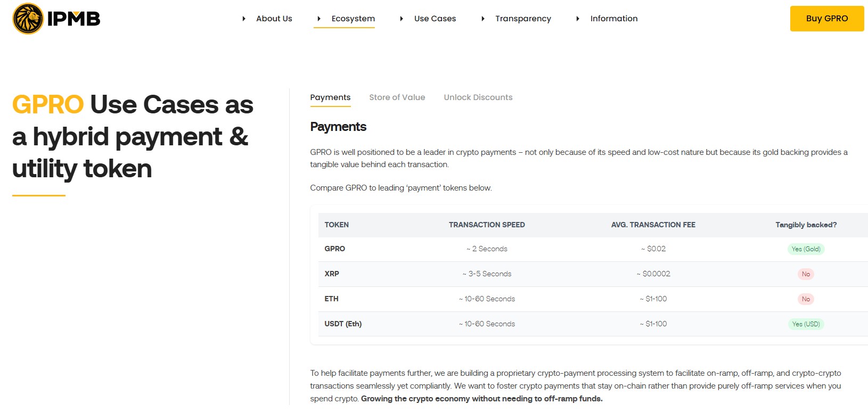Click the TOKEN column header
868x412 pixels.
pyautogui.click(x=337, y=225)
